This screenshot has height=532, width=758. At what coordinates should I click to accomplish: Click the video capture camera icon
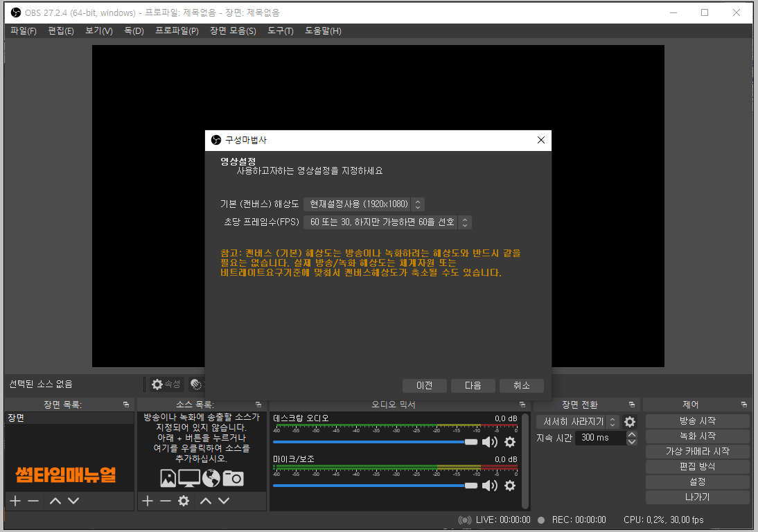tap(233, 479)
